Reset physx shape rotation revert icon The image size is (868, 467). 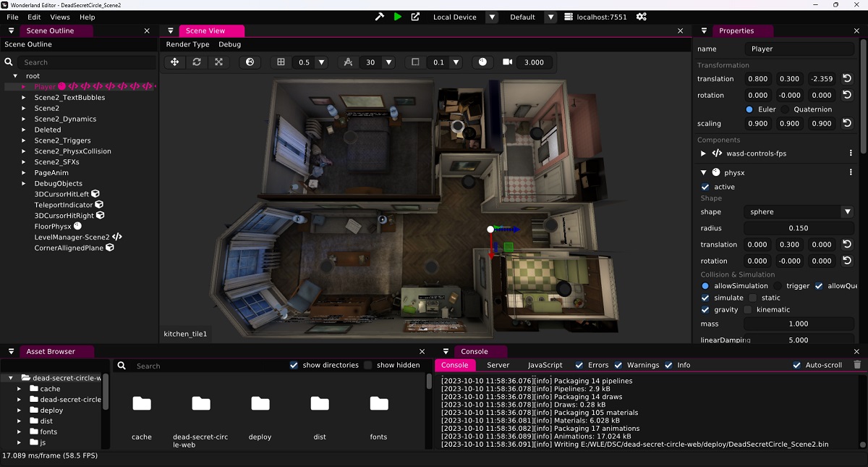click(847, 261)
